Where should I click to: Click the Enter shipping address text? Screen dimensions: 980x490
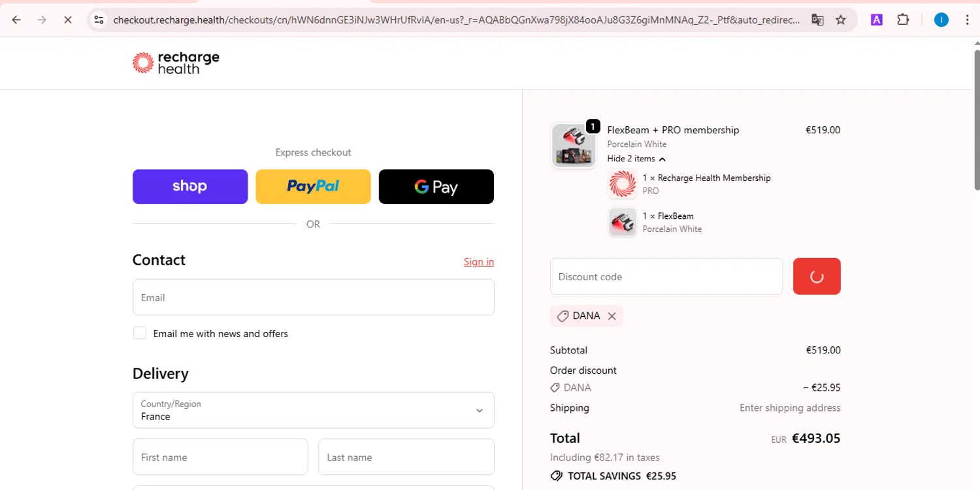pos(790,408)
